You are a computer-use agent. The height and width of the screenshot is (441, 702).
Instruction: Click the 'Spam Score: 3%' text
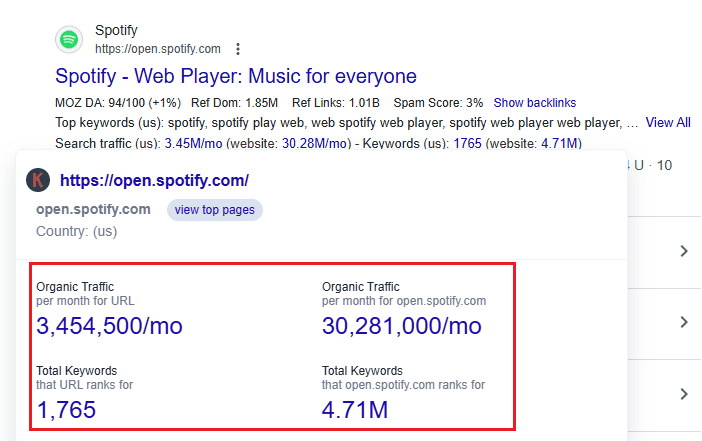pyautogui.click(x=438, y=103)
